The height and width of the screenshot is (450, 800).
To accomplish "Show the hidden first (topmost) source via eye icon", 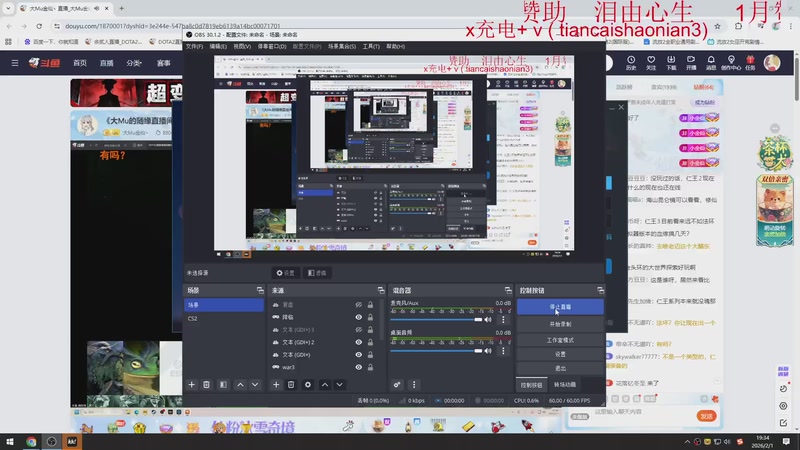I will point(359,305).
